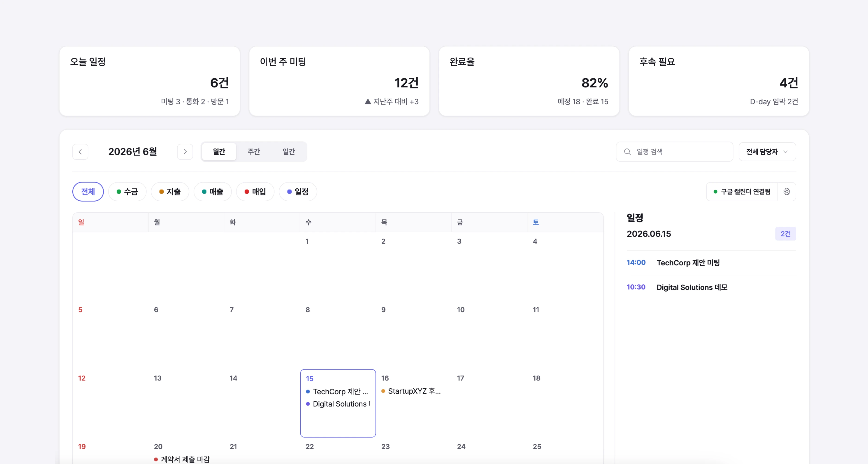This screenshot has height=464, width=868.
Task: Click the 2026.06.15 date heading
Action: [x=649, y=234]
